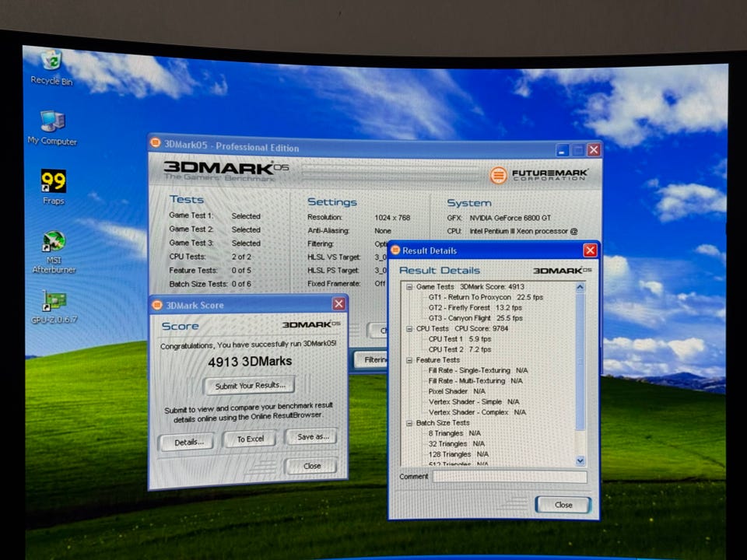Click the 3DMark Score window title icon
The width and height of the screenshot is (747, 560).
[x=156, y=305]
